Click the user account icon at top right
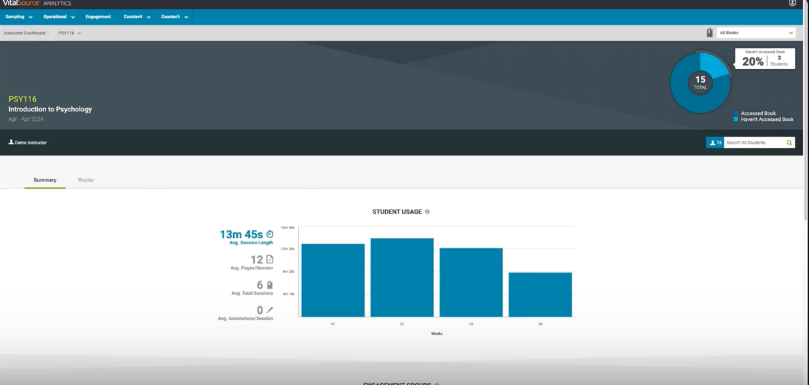 (792, 3)
